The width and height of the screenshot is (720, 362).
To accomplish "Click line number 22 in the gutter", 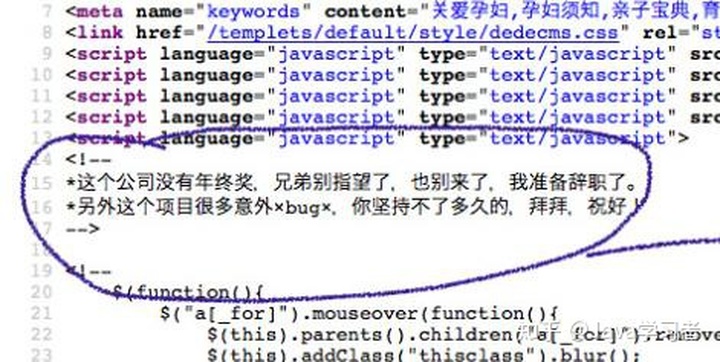I will coord(41,335).
